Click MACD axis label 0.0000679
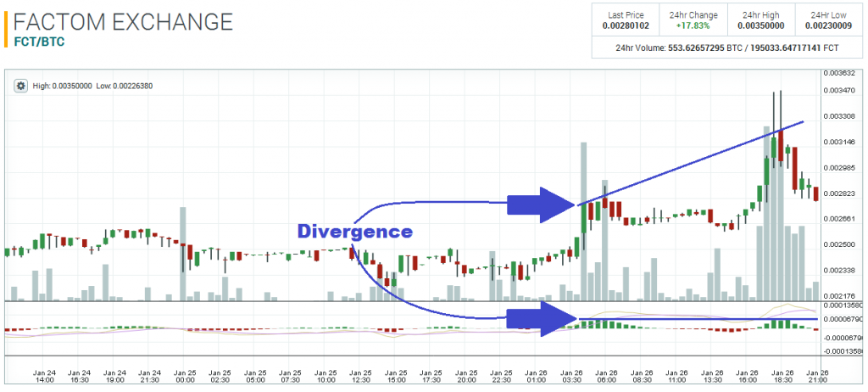This screenshot has width=868, height=392. 843,319
